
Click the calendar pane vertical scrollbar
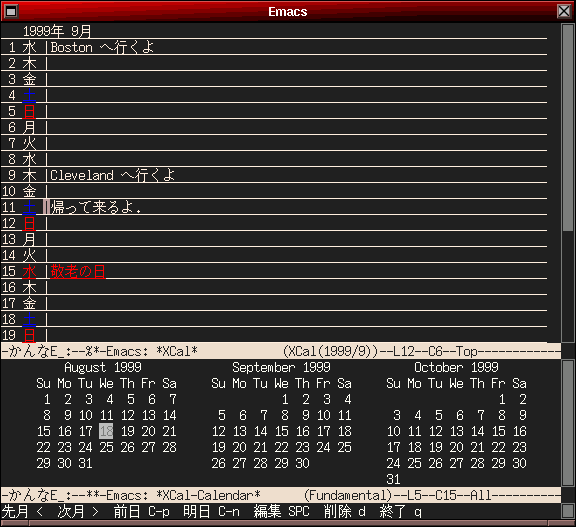point(568,423)
